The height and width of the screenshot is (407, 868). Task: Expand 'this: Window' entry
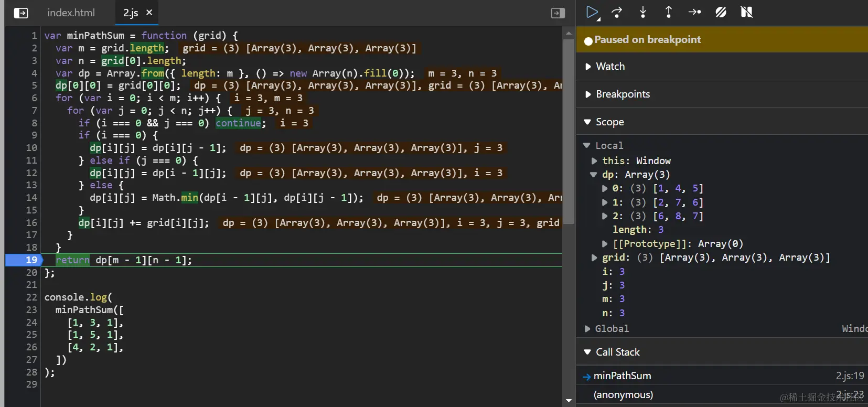pyautogui.click(x=594, y=161)
